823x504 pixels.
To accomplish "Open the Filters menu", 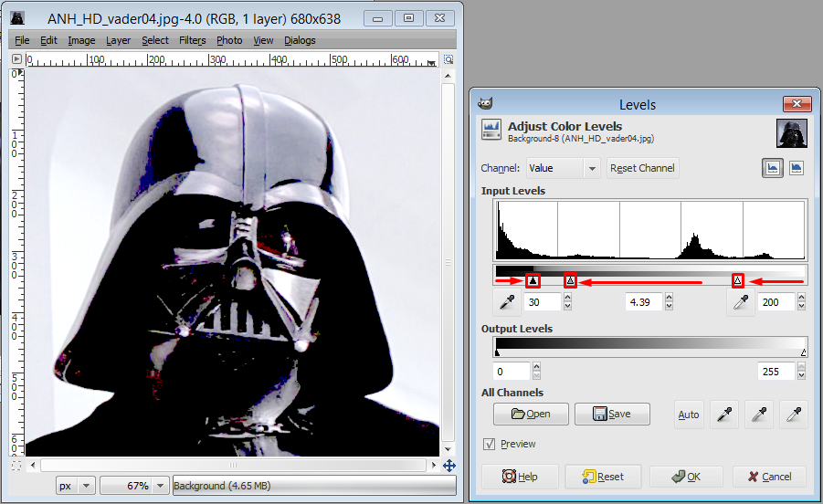I will 192,40.
